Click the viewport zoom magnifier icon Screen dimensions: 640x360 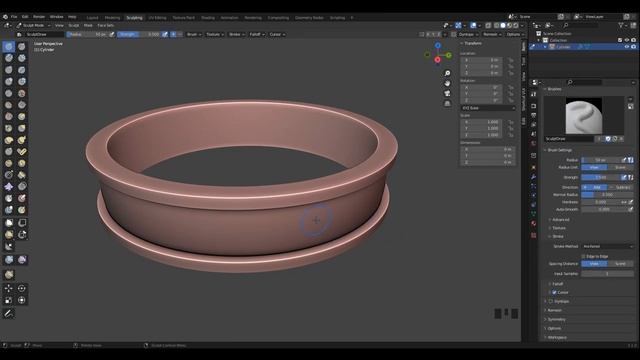click(447, 73)
